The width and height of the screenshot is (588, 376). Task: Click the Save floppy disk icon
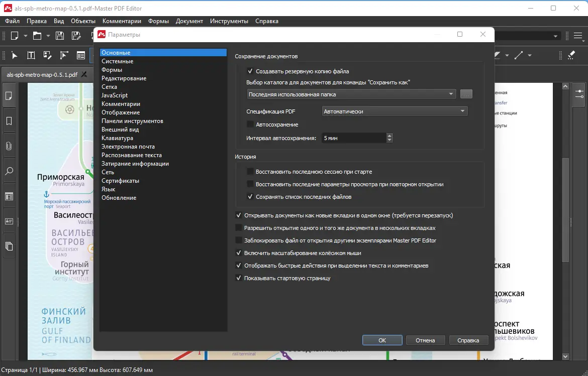click(x=60, y=36)
